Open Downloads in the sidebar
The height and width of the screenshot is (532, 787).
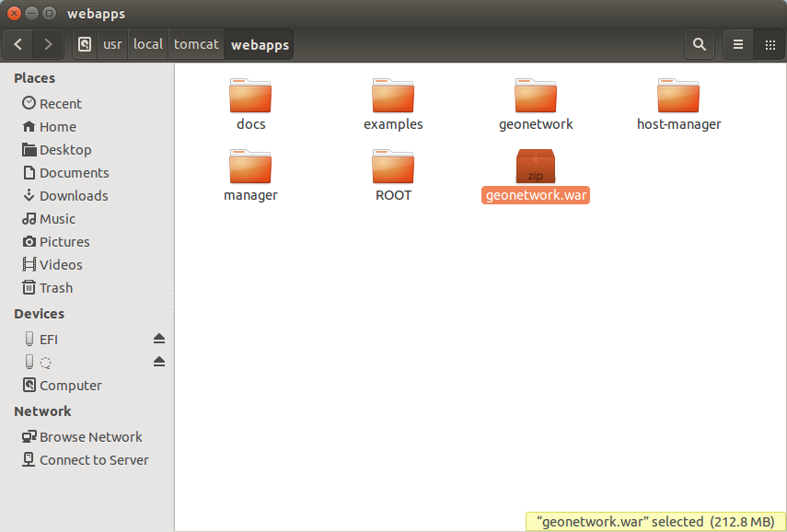click(x=74, y=196)
